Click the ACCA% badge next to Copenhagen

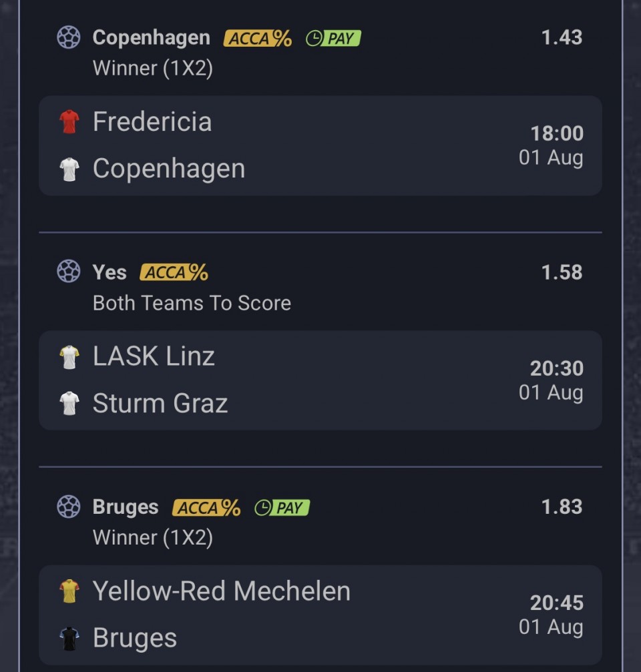(x=258, y=38)
